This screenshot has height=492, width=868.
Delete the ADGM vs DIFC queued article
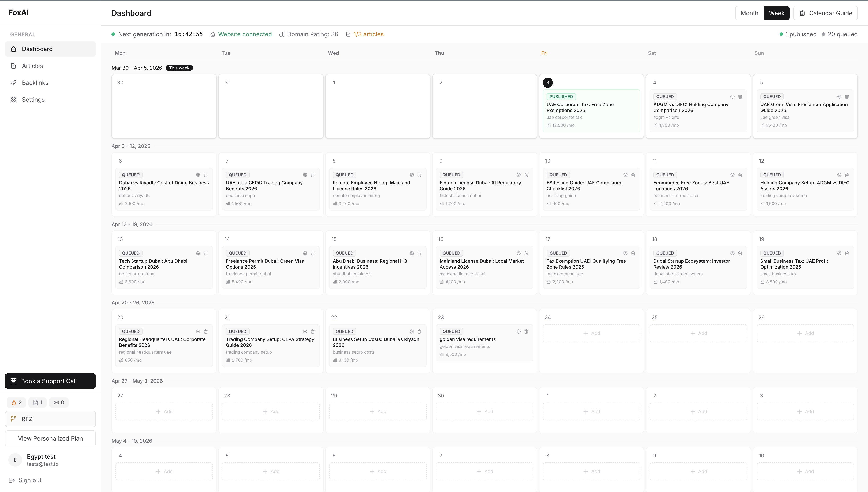click(x=740, y=97)
